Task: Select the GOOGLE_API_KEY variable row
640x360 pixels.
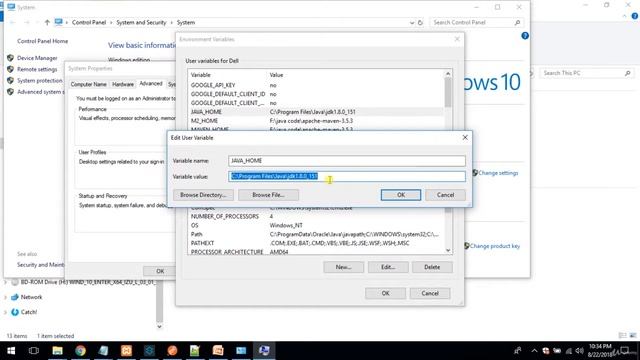Action: (x=316, y=85)
